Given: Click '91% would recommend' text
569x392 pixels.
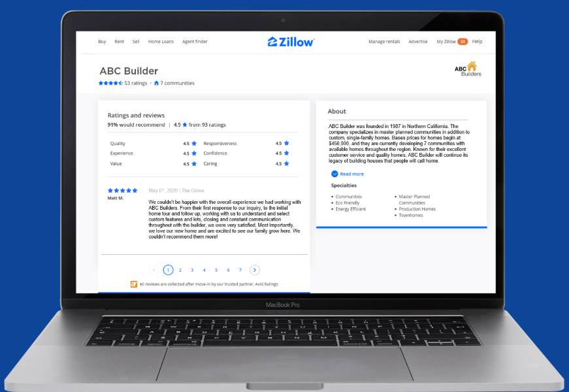Looking at the screenshot, I should pos(136,125).
